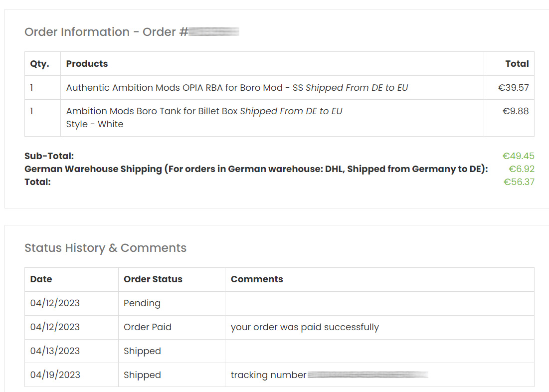Viewport: 549px width, 392px height.
Task: Click the tracking number comment
Action: click(329, 375)
